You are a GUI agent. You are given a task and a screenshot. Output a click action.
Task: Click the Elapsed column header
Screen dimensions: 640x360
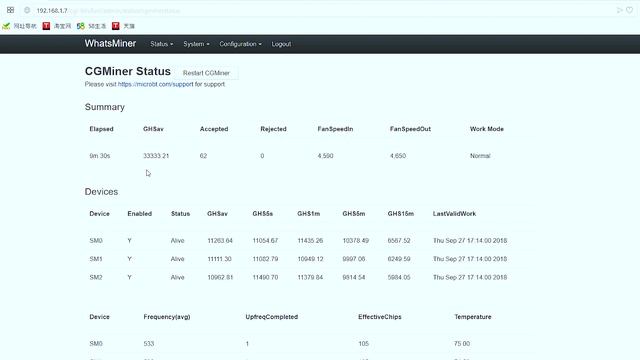point(101,129)
